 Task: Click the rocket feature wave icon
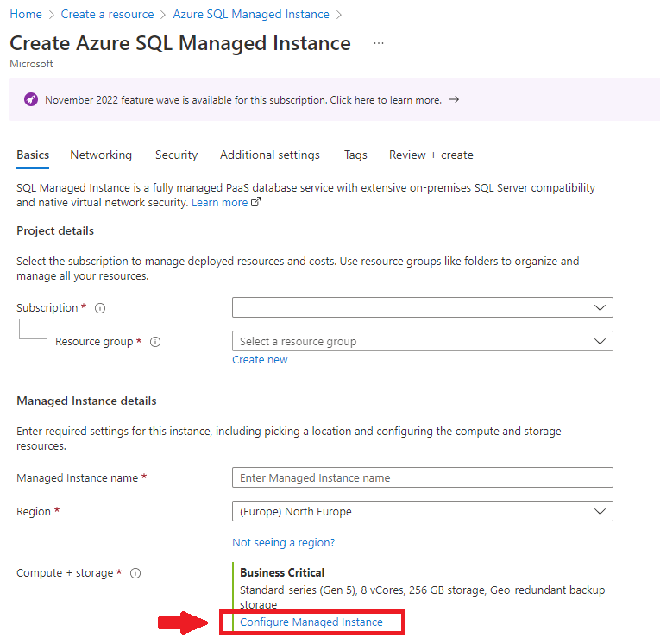[x=31, y=100]
